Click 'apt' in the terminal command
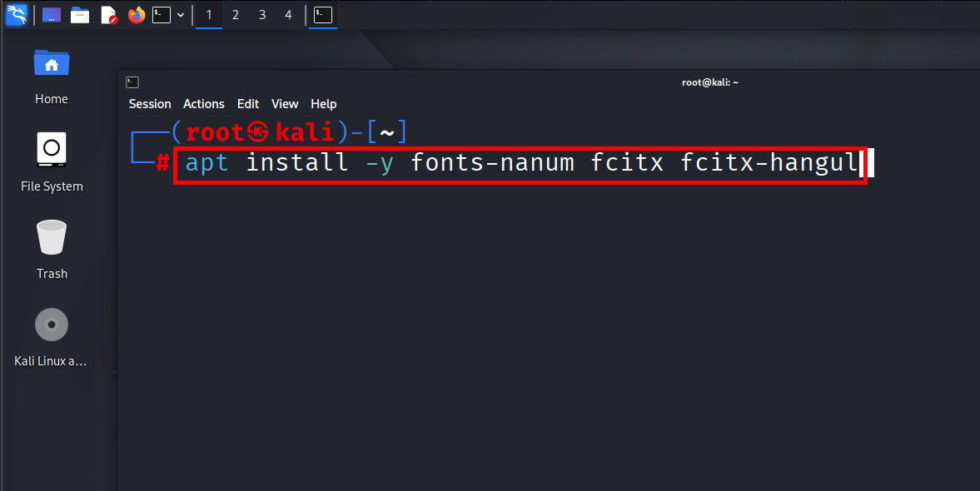The height and width of the screenshot is (491, 980). click(x=206, y=164)
